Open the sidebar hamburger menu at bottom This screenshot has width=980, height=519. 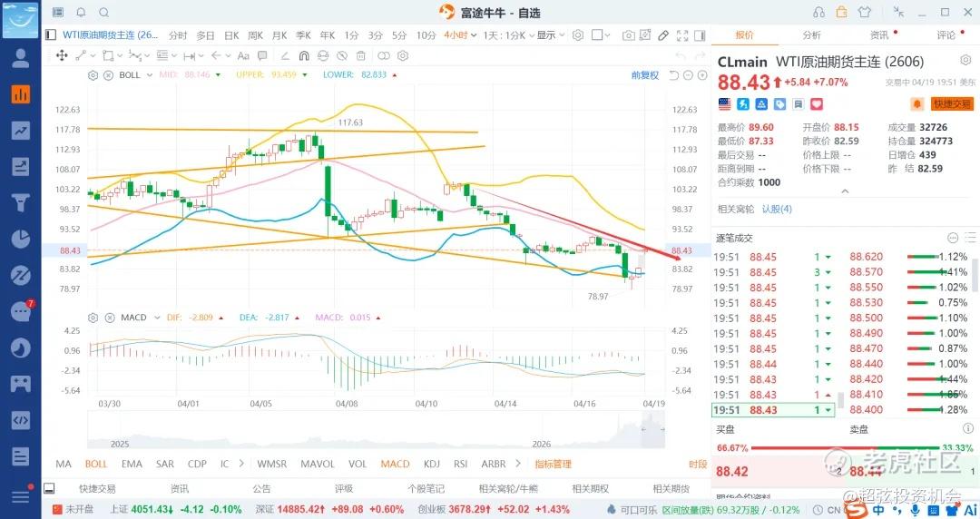pyautogui.click(x=21, y=496)
